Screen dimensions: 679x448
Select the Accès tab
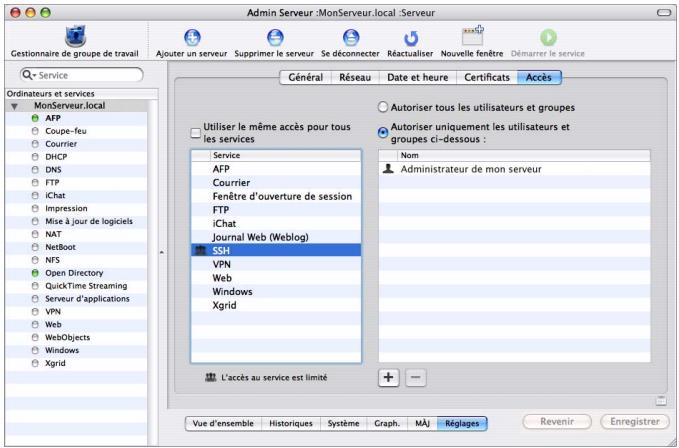tap(539, 77)
